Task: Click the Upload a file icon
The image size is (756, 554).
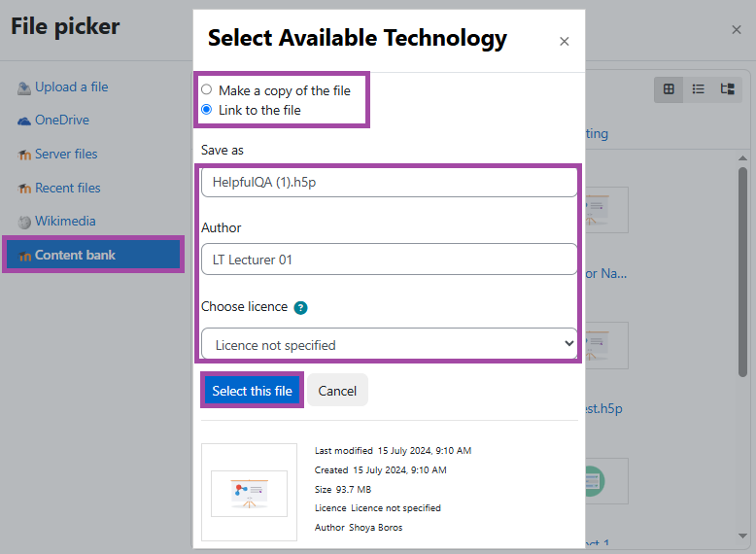Action: (24, 88)
